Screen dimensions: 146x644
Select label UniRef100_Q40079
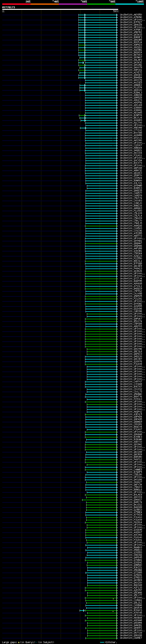(131, 67)
